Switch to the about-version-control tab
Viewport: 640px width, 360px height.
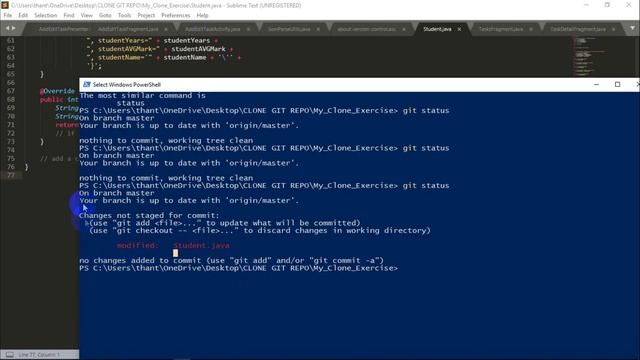coord(367,29)
